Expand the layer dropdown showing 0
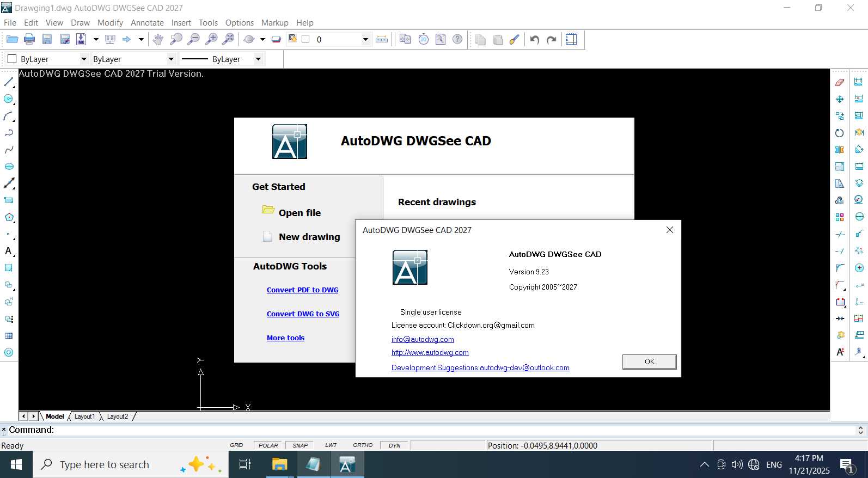 point(365,39)
